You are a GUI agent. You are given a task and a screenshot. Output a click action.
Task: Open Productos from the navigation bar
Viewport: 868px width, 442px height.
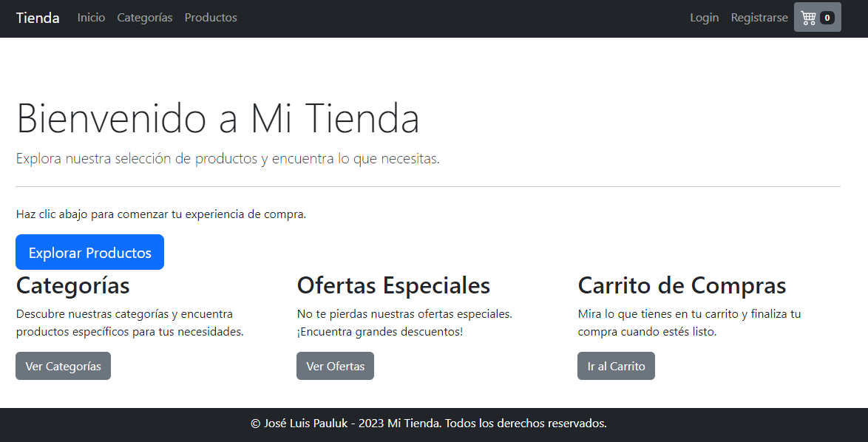(x=211, y=18)
